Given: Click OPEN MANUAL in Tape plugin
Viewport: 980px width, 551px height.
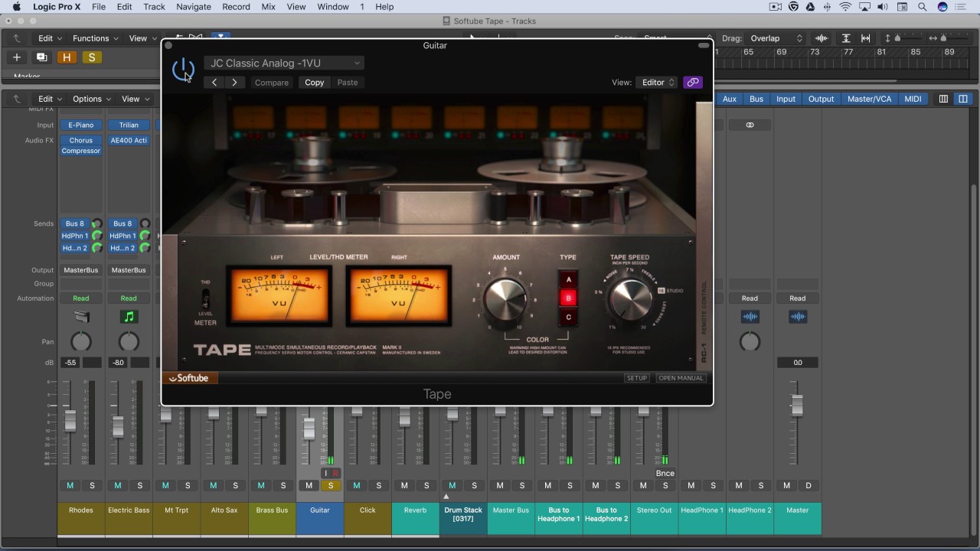Looking at the screenshot, I should pyautogui.click(x=681, y=378).
